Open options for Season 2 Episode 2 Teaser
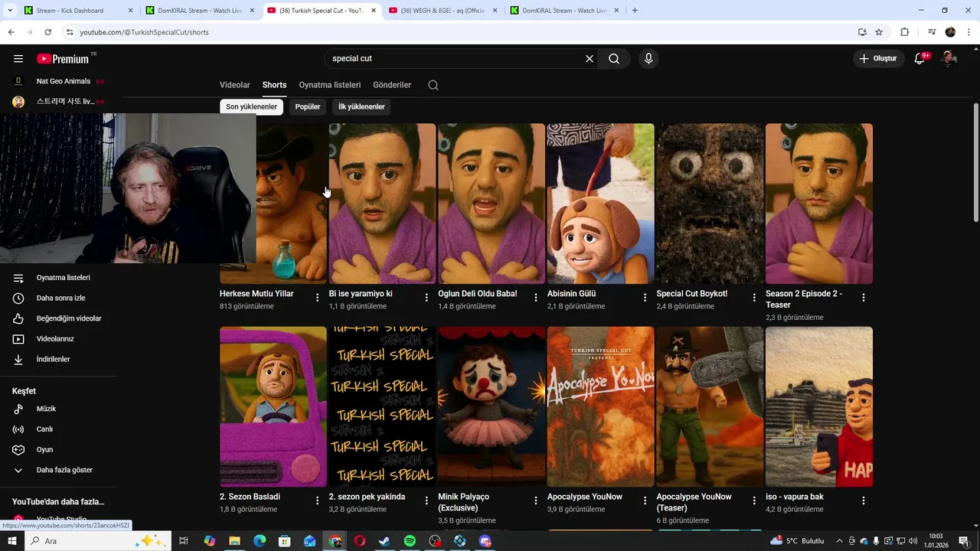The width and height of the screenshot is (980, 551). pos(864,298)
